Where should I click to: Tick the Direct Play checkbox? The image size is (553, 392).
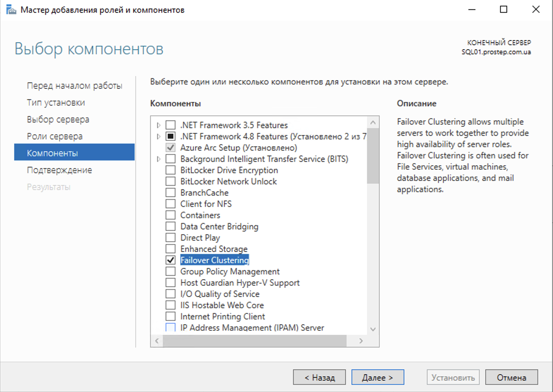point(170,238)
